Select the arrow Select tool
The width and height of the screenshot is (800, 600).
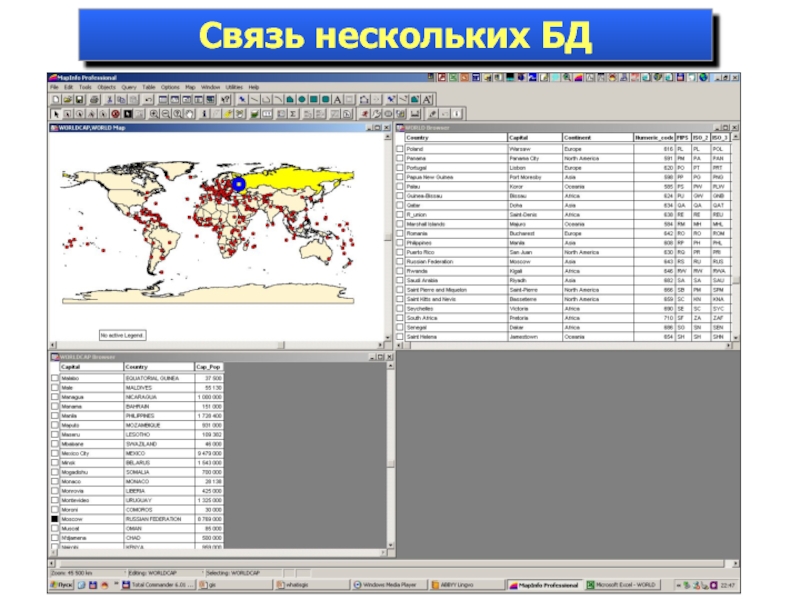click(54, 112)
